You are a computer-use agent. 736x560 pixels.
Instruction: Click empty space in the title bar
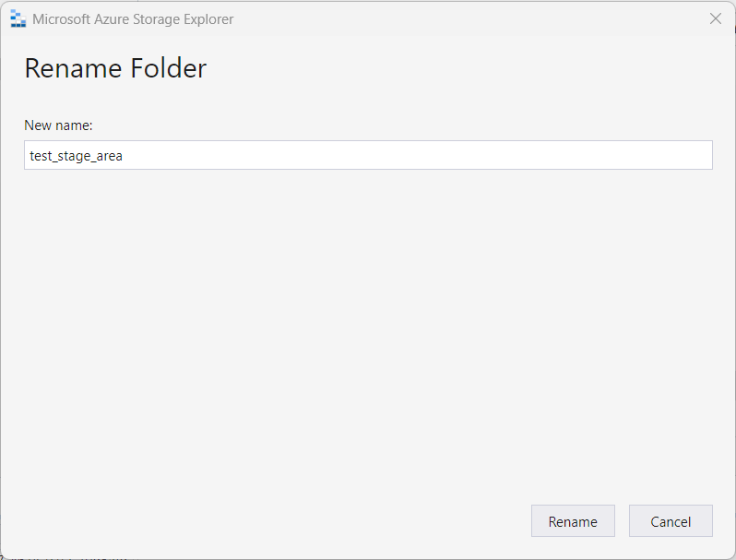click(461, 18)
